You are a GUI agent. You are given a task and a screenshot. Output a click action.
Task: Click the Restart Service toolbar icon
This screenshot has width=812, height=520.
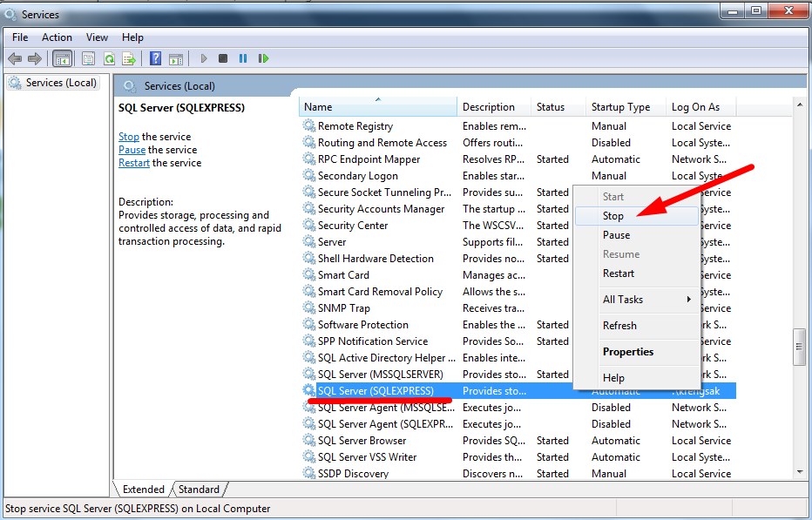click(264, 58)
